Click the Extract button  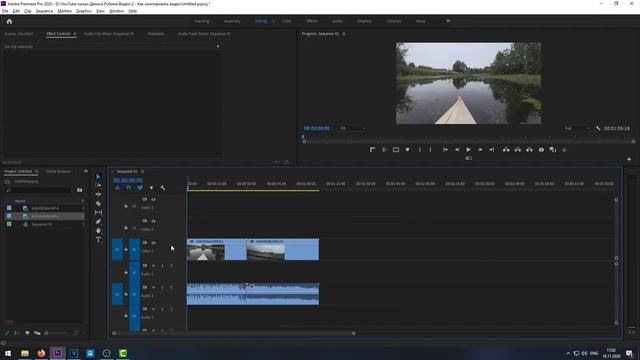coord(518,150)
